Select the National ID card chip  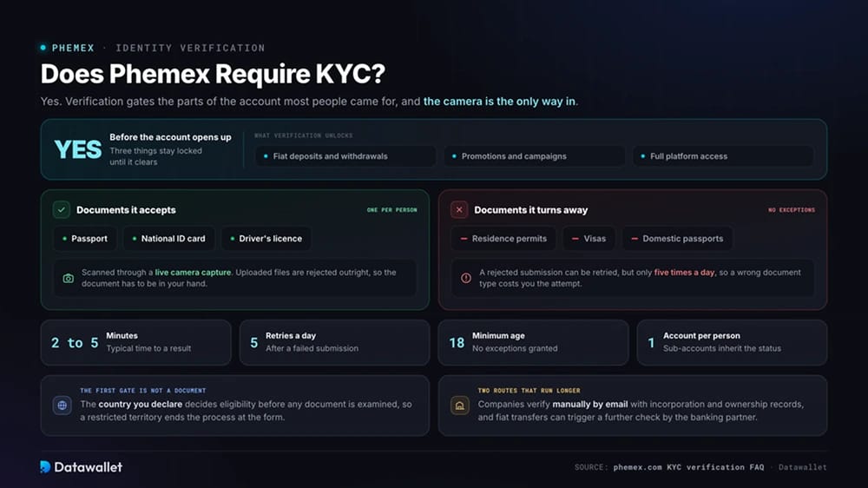click(169, 239)
